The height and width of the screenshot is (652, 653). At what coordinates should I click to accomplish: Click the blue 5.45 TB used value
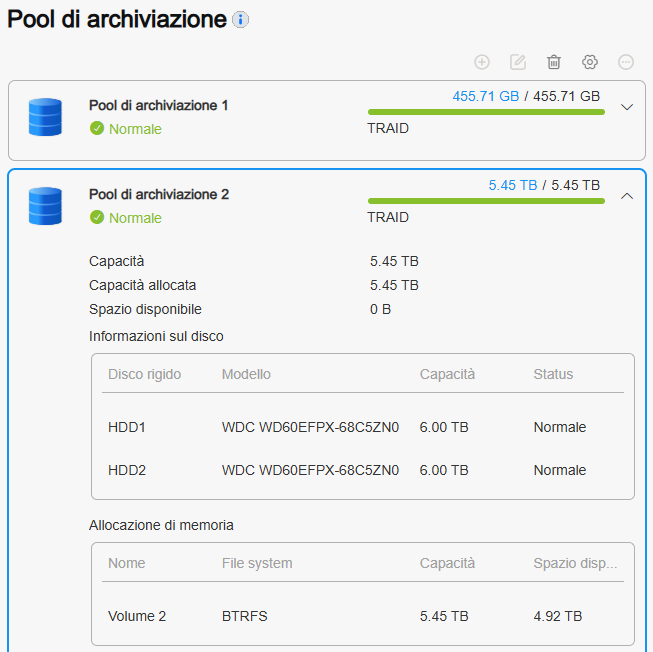513,185
